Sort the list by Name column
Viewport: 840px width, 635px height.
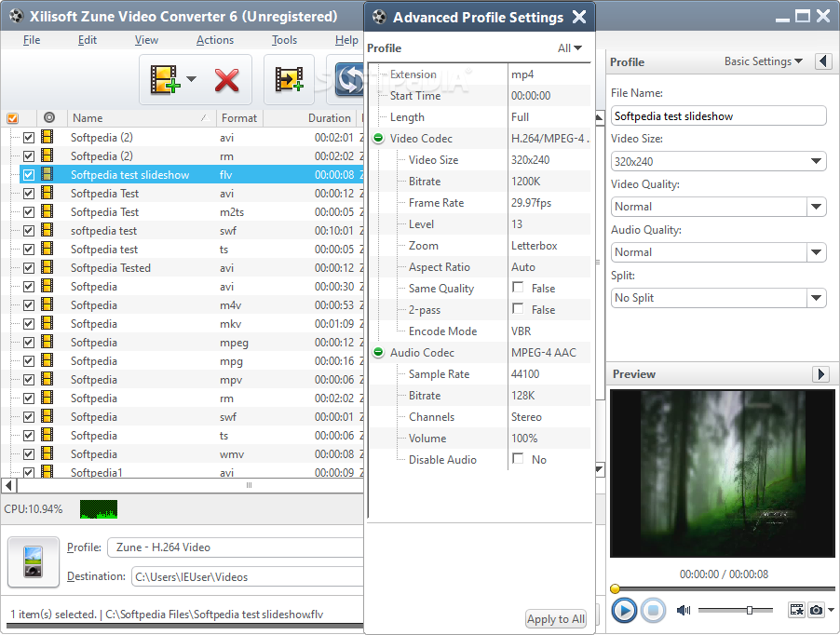coord(141,118)
